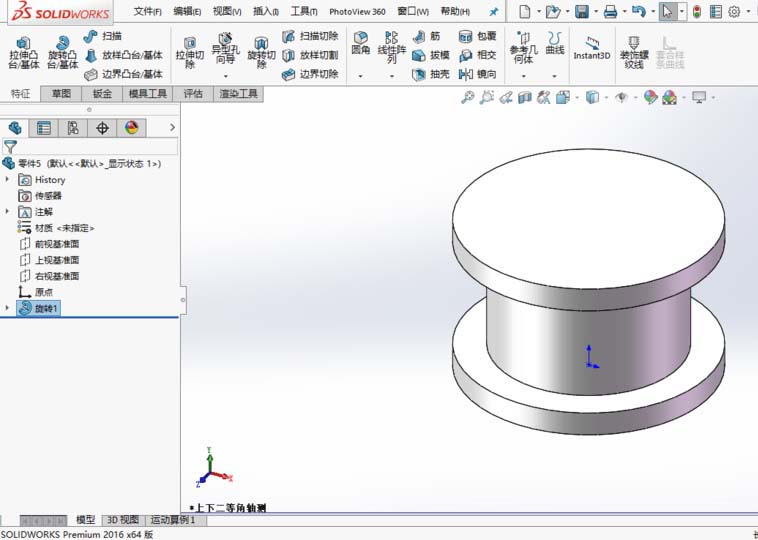Open the 异型孔向导 dropdown arrow
The image size is (758, 540).
pyautogui.click(x=225, y=76)
